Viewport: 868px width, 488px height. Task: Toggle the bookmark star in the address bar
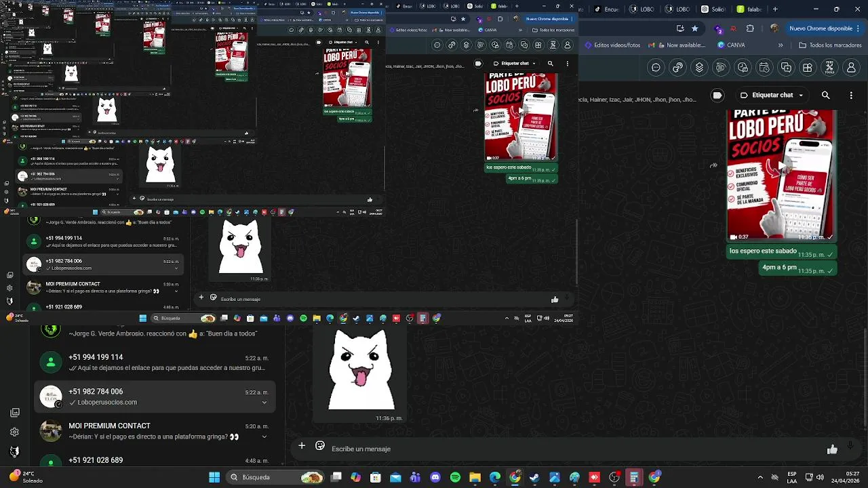[694, 28]
